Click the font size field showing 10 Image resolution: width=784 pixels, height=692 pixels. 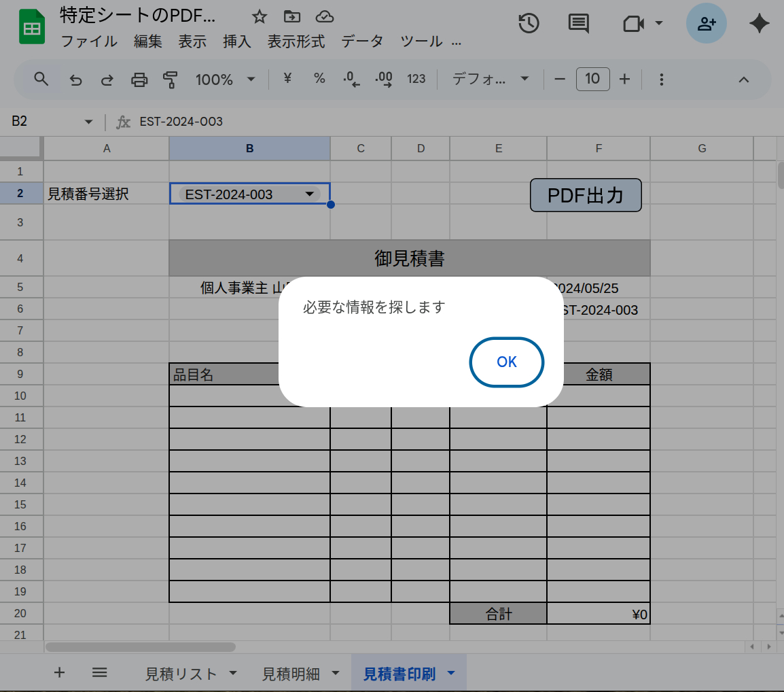click(592, 79)
